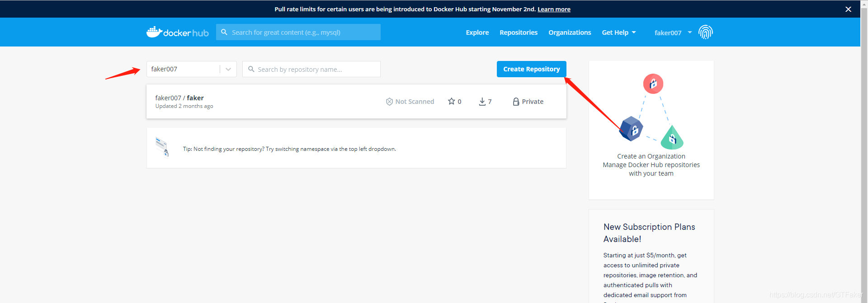This screenshot has height=303, width=868.
Task: Expand the Get Help menu
Action: pos(619,33)
